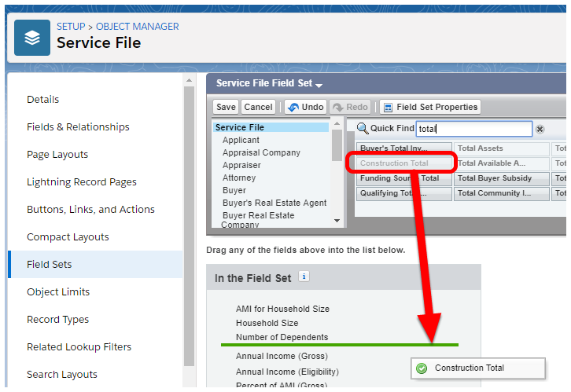Screen dimensions: 571x392
Task: Click the object list scroll down arrow
Action: coord(337,221)
